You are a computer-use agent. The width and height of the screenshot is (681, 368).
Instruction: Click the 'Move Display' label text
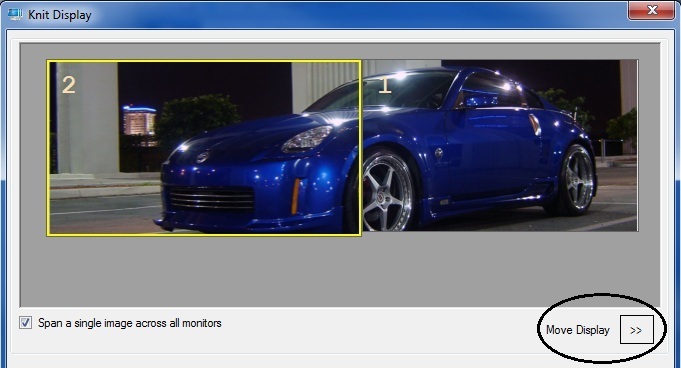(578, 330)
